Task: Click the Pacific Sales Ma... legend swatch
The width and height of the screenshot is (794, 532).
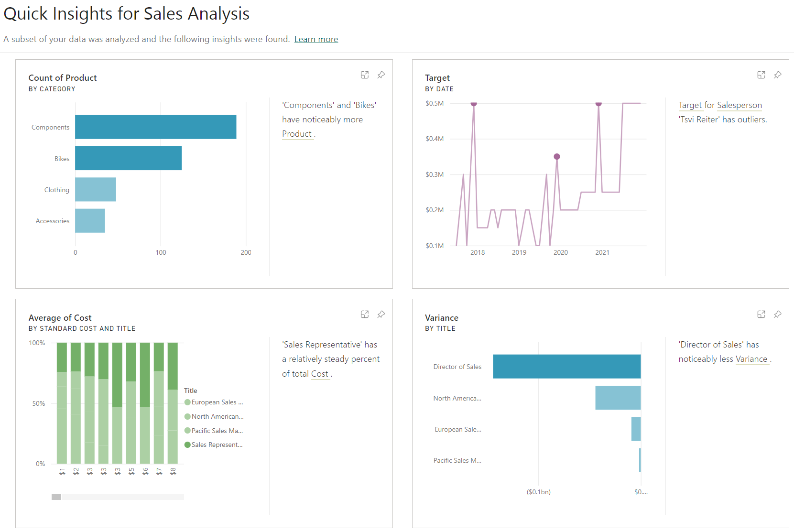Action: [x=187, y=431]
